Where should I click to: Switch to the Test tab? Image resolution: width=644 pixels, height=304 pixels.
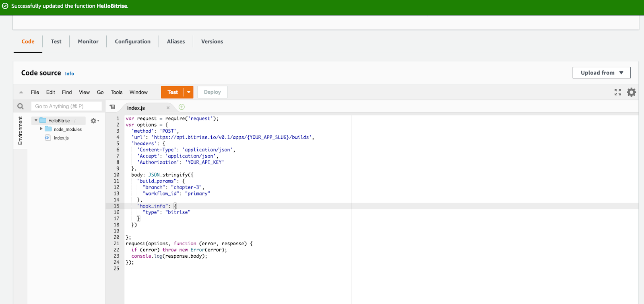56,41
